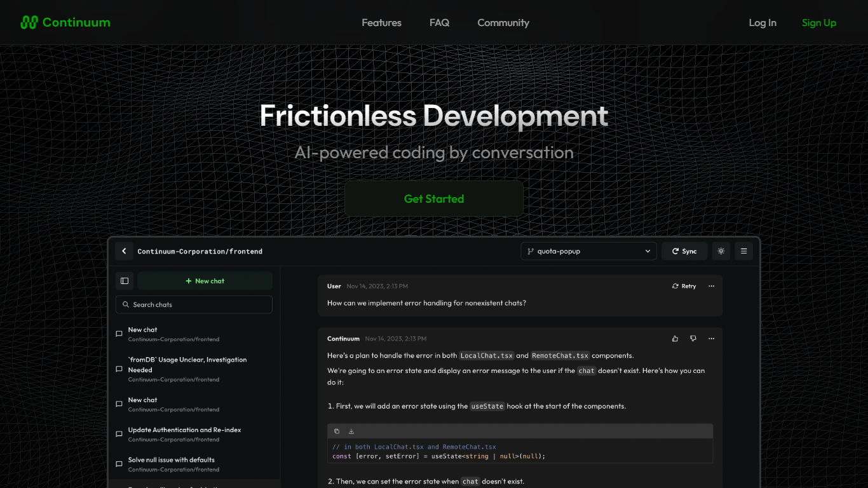Download the code block with the download icon
Viewport: 868px width, 488px height.
pyautogui.click(x=351, y=431)
